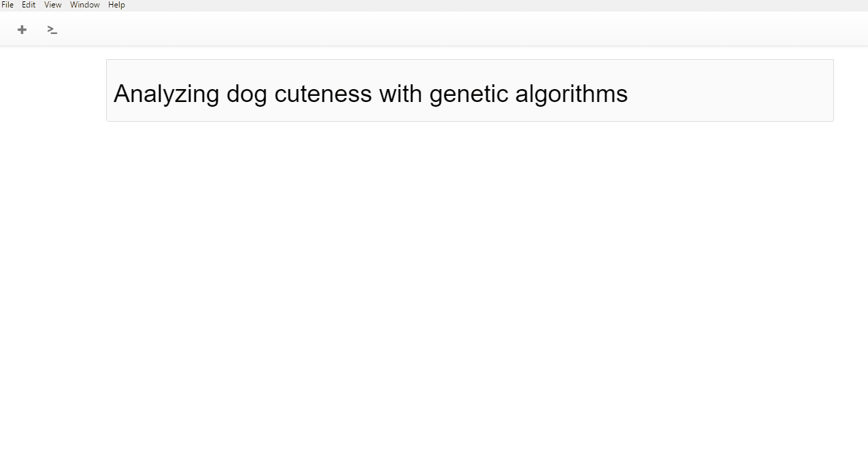Select the heading markdown cell

tap(469, 90)
